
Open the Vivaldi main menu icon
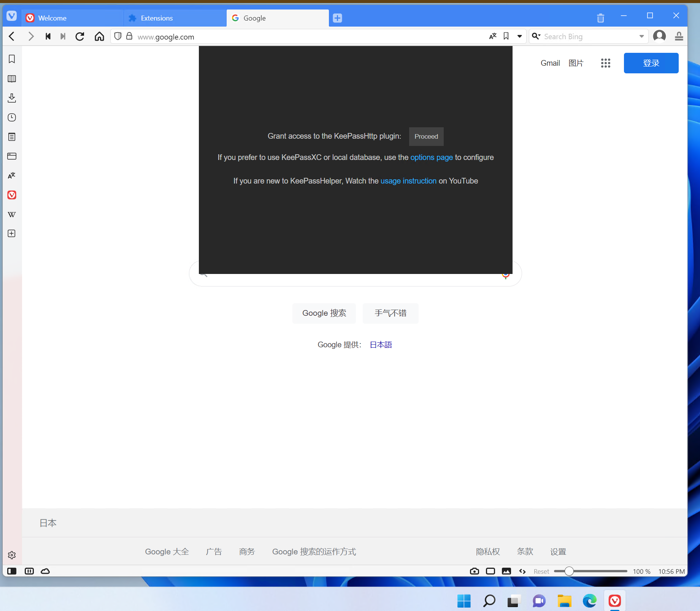pyautogui.click(x=12, y=16)
